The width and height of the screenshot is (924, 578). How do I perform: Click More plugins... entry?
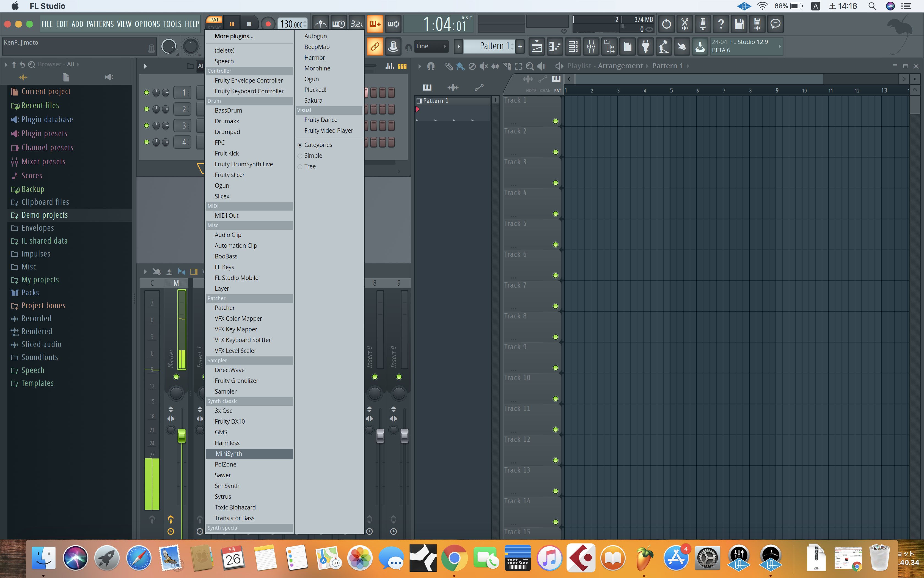[x=249, y=36]
